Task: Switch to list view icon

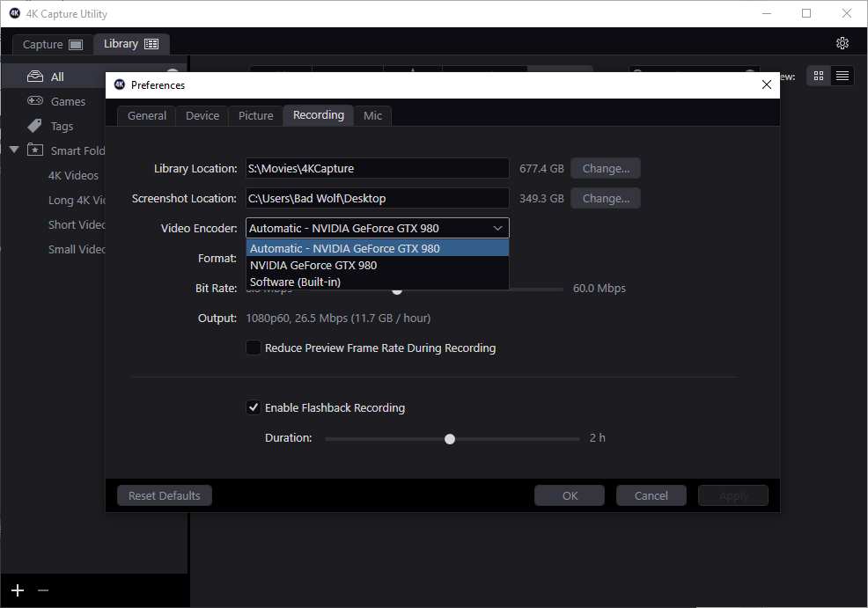Action: coord(842,76)
